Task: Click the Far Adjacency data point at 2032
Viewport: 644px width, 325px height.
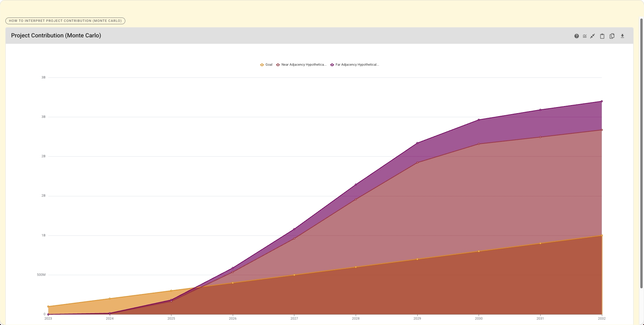Action: click(x=602, y=101)
